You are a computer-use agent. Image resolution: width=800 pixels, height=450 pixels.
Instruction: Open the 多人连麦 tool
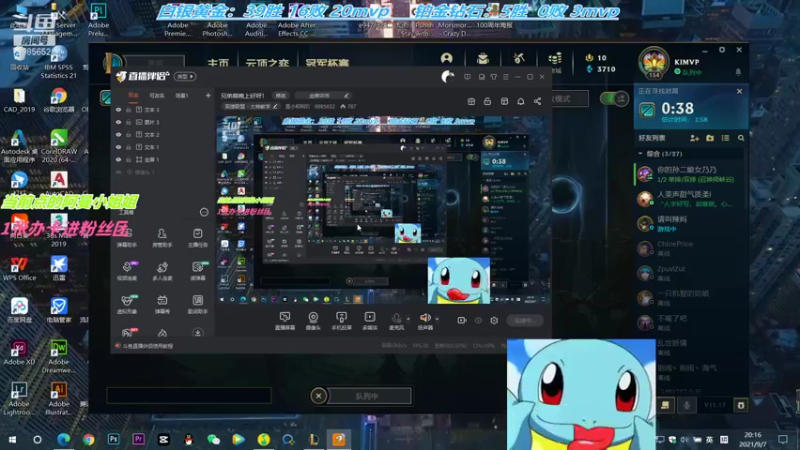(162, 271)
